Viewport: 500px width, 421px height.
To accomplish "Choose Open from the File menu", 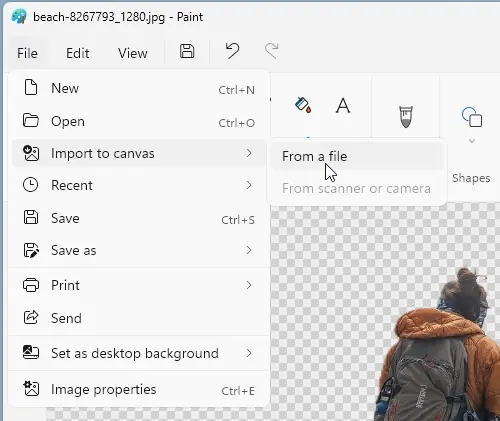I will (x=139, y=121).
